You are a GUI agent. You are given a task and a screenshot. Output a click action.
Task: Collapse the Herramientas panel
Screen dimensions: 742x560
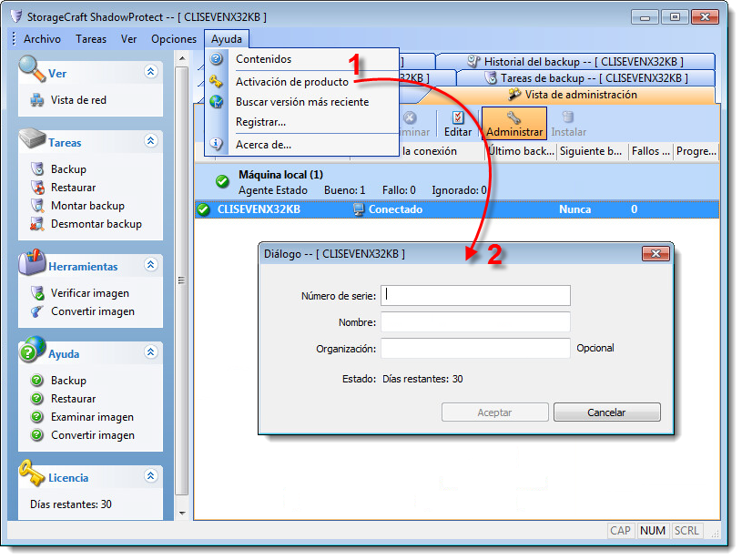(151, 265)
